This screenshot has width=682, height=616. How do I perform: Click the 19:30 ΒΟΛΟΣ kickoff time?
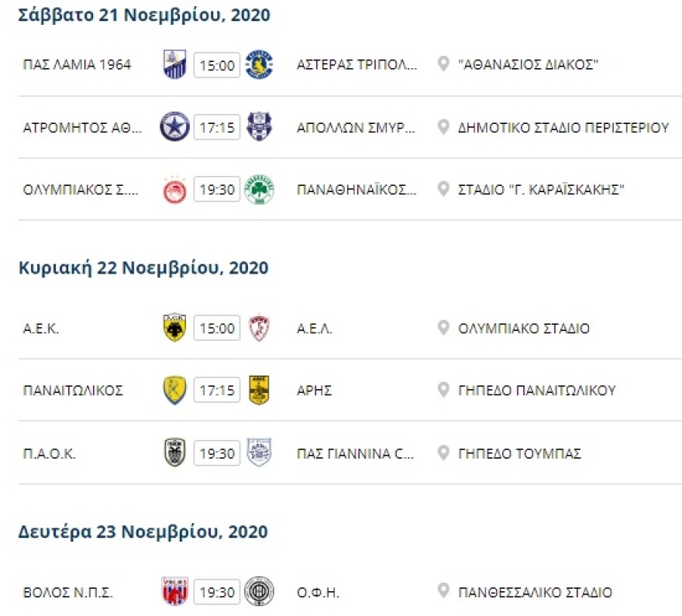pos(216,591)
